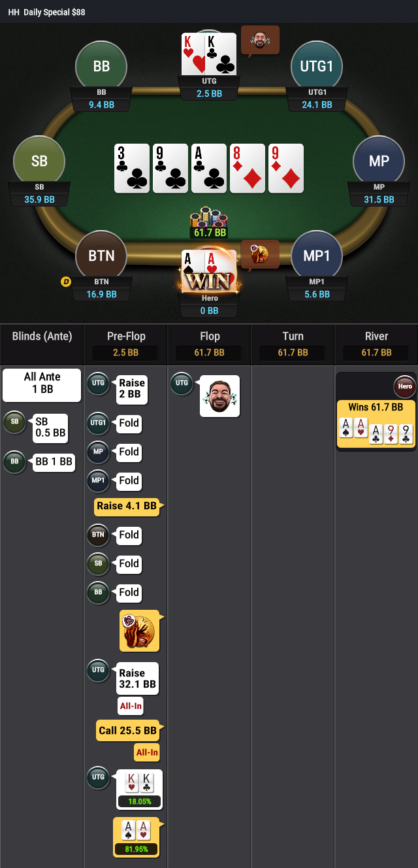This screenshot has width=418, height=868.
Task: Click the Wins 61.7 BB result card
Action: point(376,424)
